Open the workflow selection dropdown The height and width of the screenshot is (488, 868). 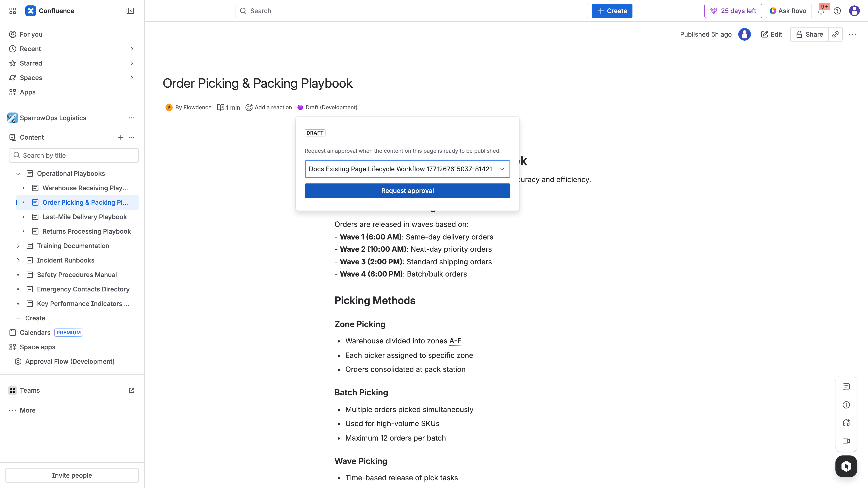click(x=502, y=169)
